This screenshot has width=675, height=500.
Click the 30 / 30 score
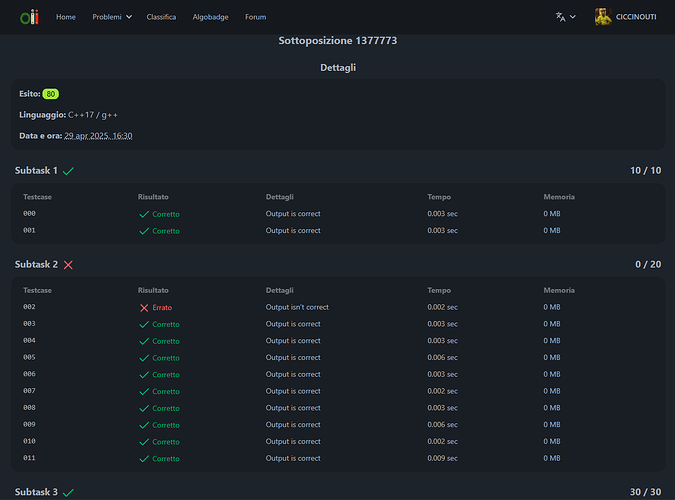pyautogui.click(x=645, y=492)
